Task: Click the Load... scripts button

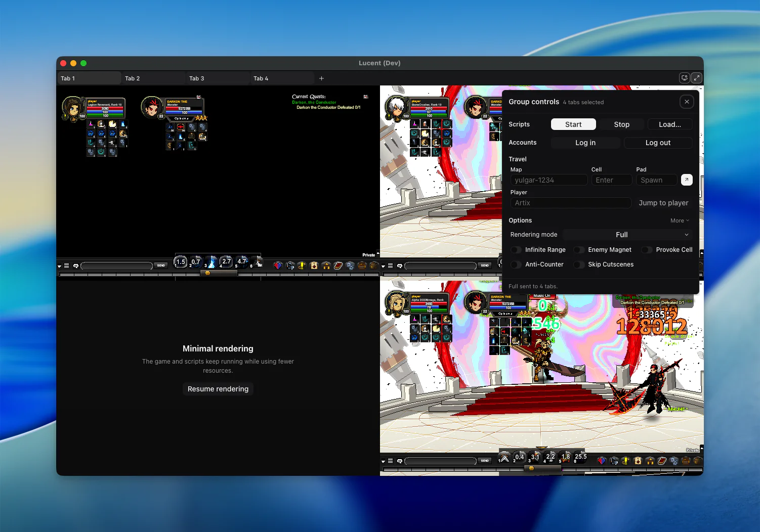Action: click(670, 124)
